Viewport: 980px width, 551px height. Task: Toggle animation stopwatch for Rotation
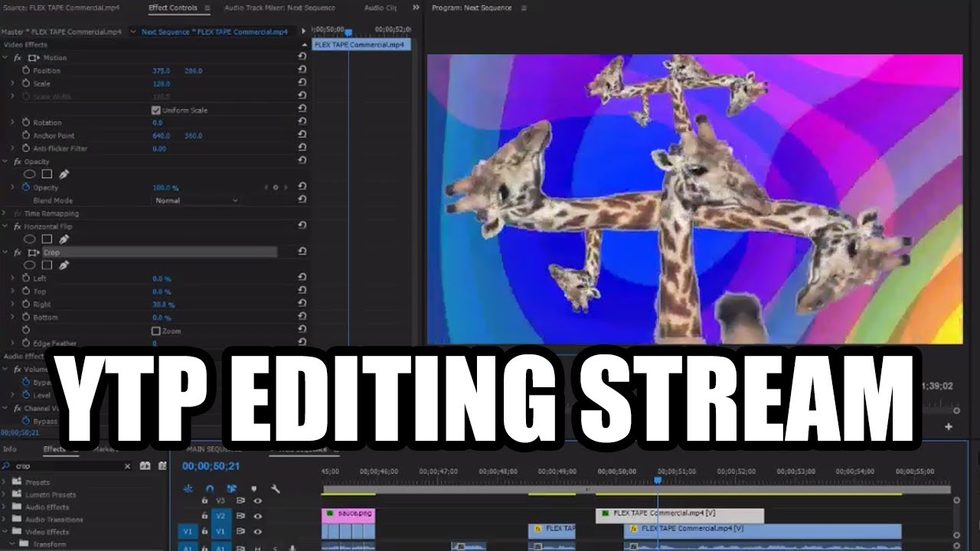[x=25, y=122]
